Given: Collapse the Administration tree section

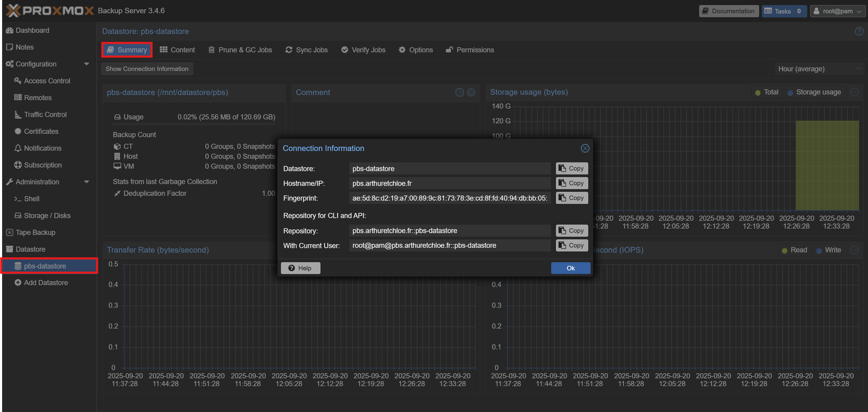Looking at the screenshot, I should pos(87,182).
